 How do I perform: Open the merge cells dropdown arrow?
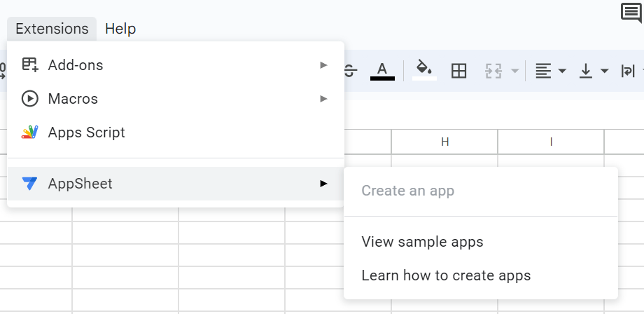[514, 71]
